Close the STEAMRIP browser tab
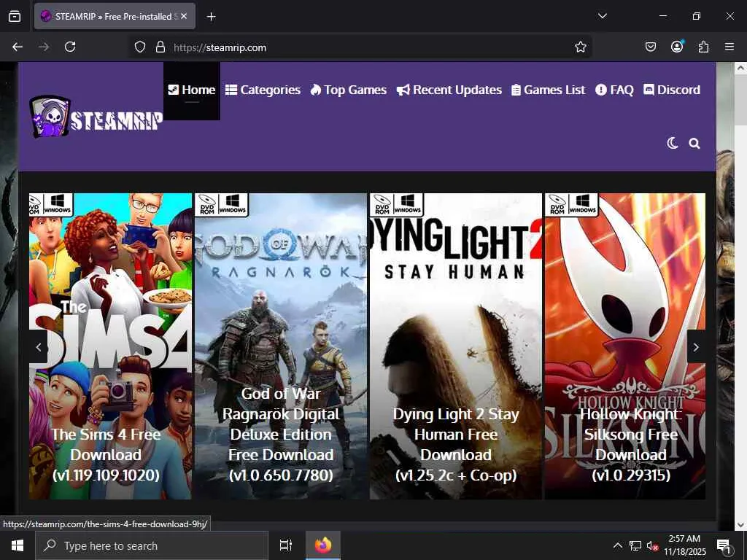The image size is (747, 560). 184,16
